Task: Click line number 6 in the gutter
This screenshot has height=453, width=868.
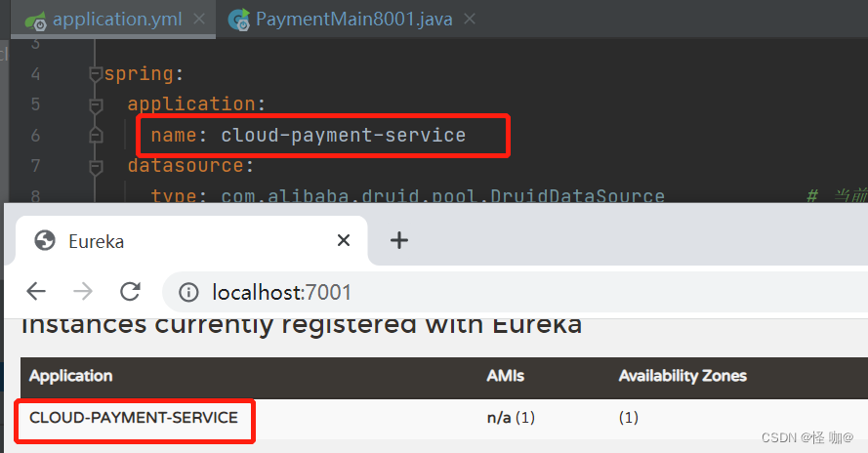Action: tap(35, 135)
